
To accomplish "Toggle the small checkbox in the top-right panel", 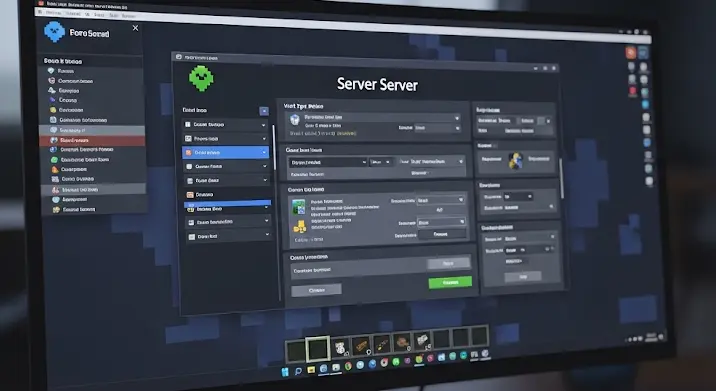I will (x=541, y=121).
